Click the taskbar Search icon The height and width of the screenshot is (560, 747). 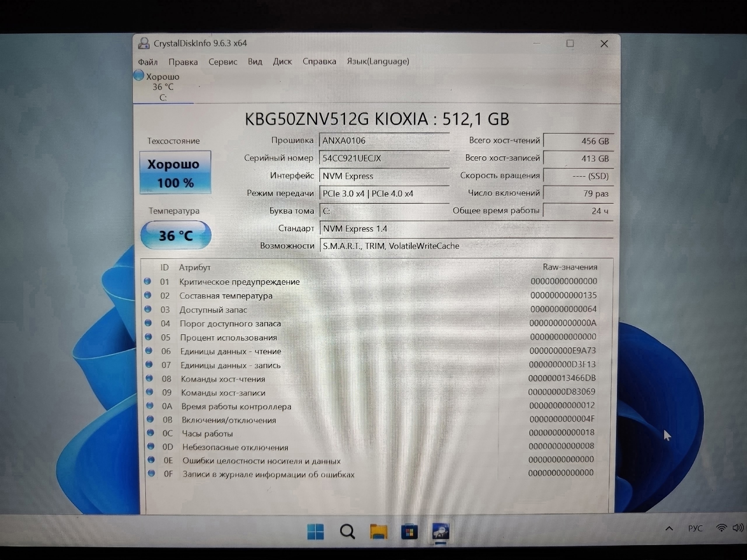[x=348, y=532]
